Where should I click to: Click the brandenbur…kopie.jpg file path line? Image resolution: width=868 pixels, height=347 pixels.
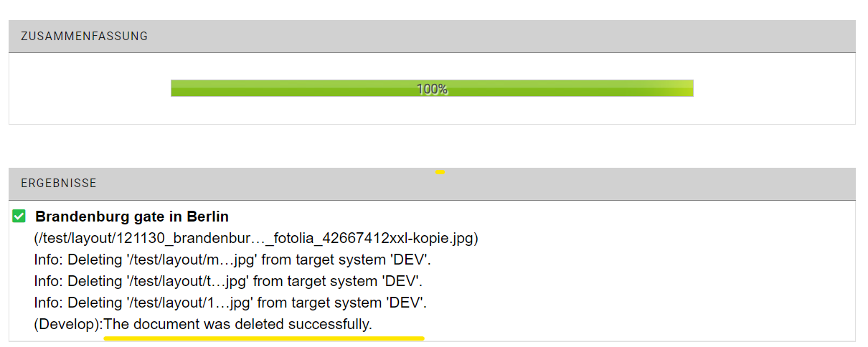coord(255,238)
